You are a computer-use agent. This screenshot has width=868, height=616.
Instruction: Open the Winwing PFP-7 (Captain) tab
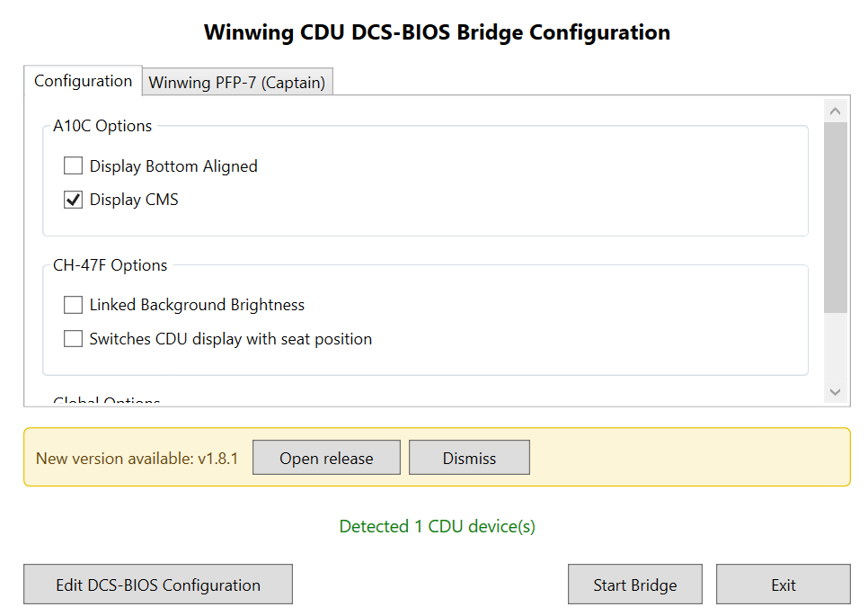point(236,83)
